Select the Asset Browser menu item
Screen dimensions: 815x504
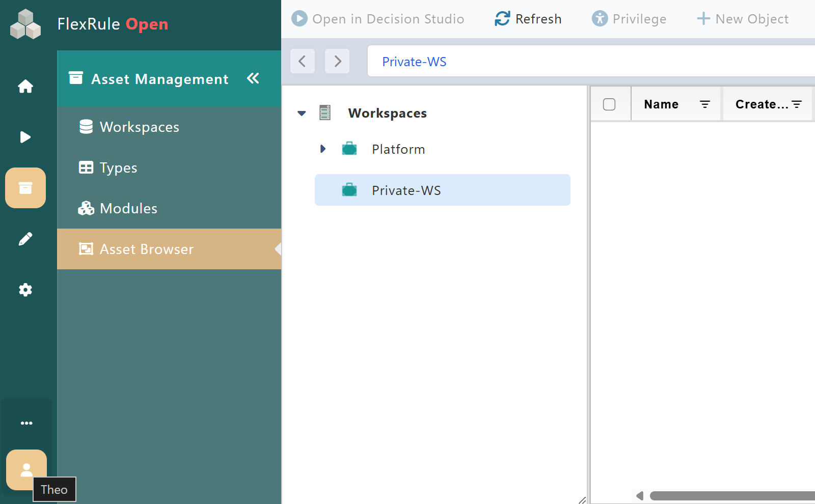click(x=169, y=249)
